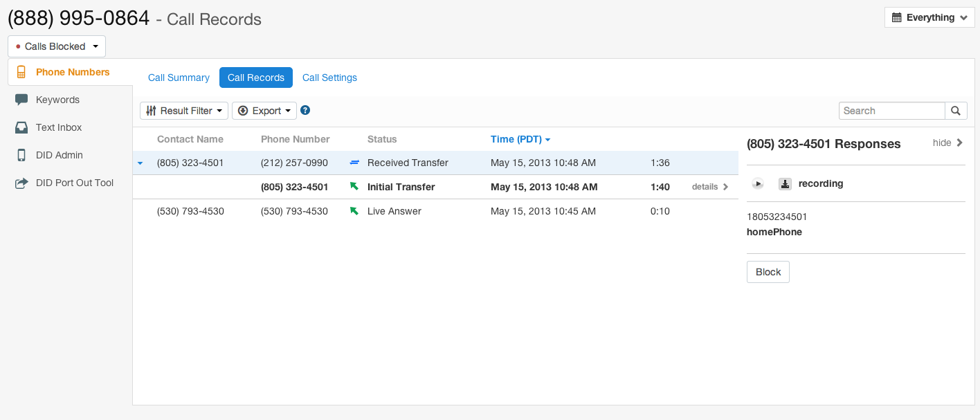The height and width of the screenshot is (420, 980).
Task: Open the Export dropdown menu
Action: click(264, 111)
